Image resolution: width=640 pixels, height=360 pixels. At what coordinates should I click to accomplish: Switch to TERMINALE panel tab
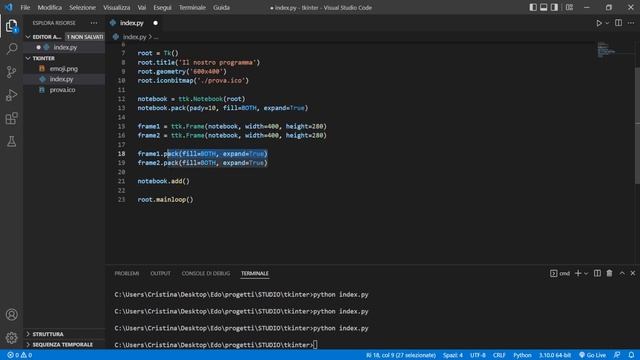[255, 273]
